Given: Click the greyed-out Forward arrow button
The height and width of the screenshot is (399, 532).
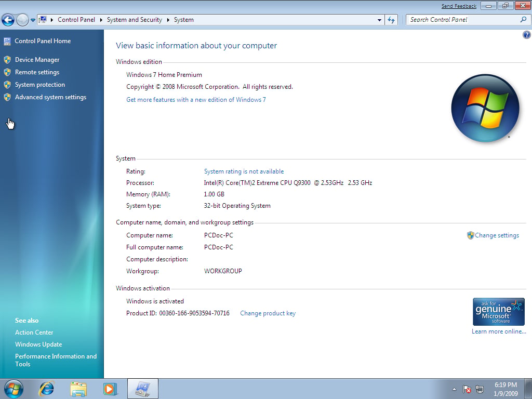Looking at the screenshot, I should [22, 20].
